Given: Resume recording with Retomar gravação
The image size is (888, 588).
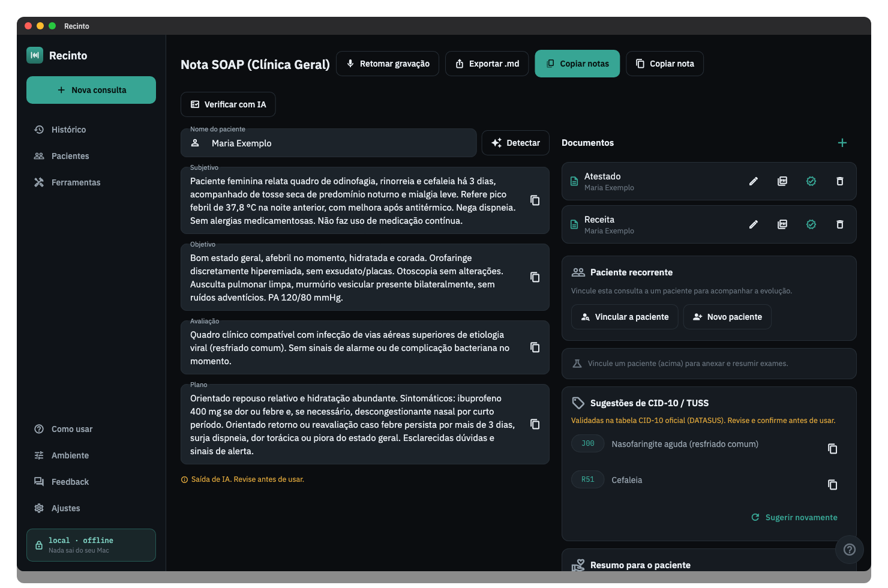Looking at the screenshot, I should click(x=388, y=64).
